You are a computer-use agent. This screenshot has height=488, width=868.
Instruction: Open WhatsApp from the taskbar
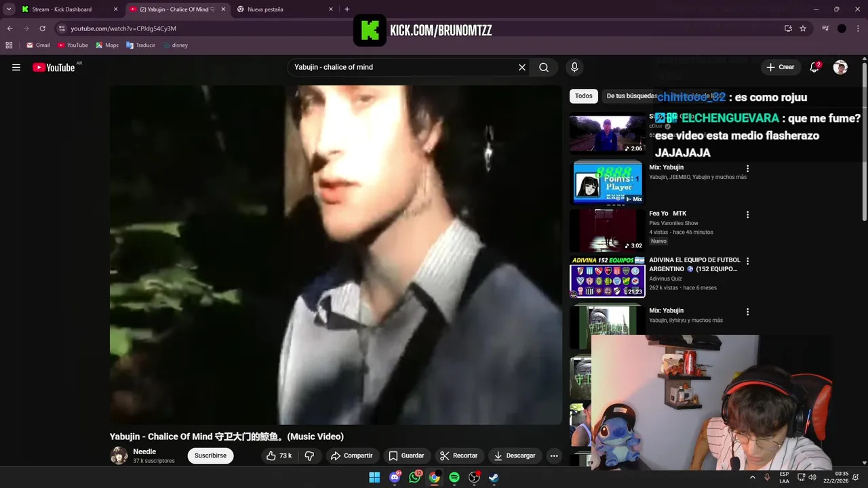414,477
